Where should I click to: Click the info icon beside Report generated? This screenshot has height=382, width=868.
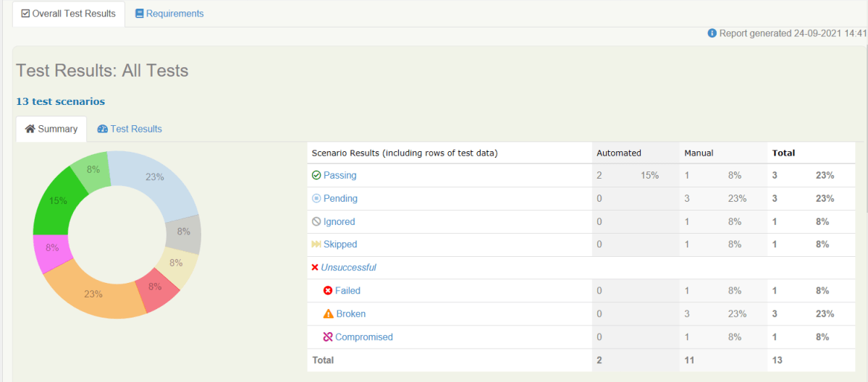click(712, 33)
